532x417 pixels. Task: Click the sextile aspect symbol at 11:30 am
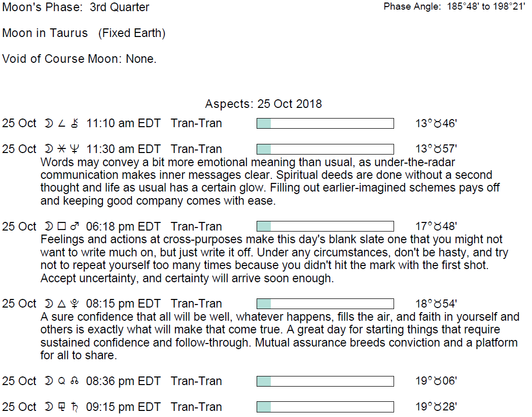pos(62,149)
